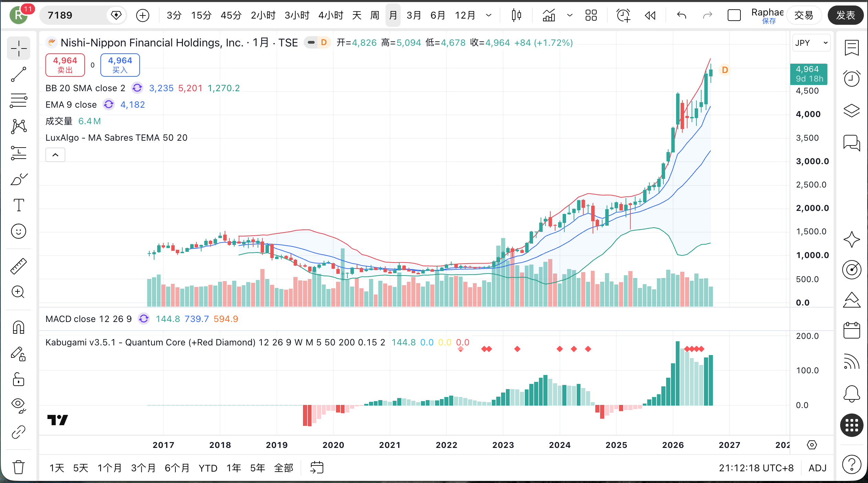Image resolution: width=868 pixels, height=483 pixels.
Task: Open the watchlist panel
Action: pos(851,48)
